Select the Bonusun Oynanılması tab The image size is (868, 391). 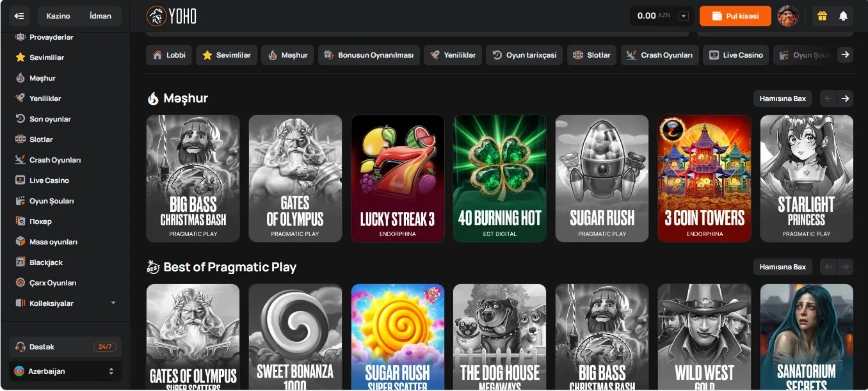coord(369,55)
